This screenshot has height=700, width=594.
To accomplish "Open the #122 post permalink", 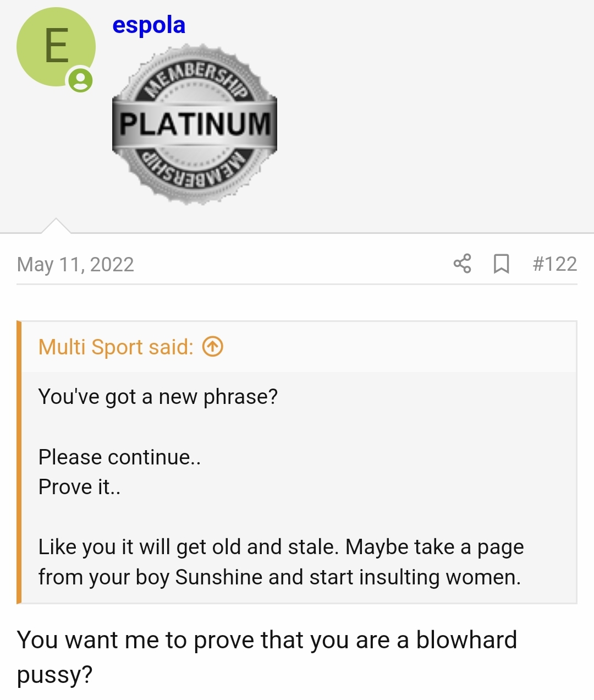I will tap(554, 264).
